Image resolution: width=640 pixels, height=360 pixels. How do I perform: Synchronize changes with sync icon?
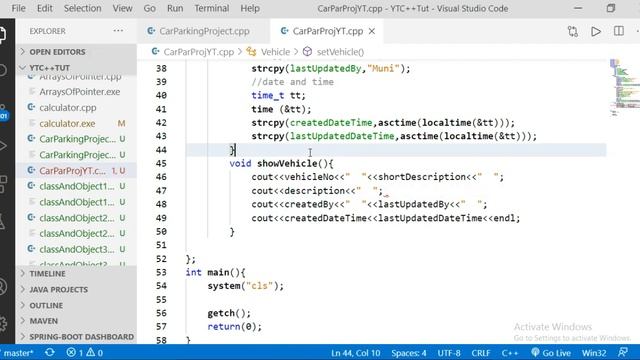(x=50, y=353)
